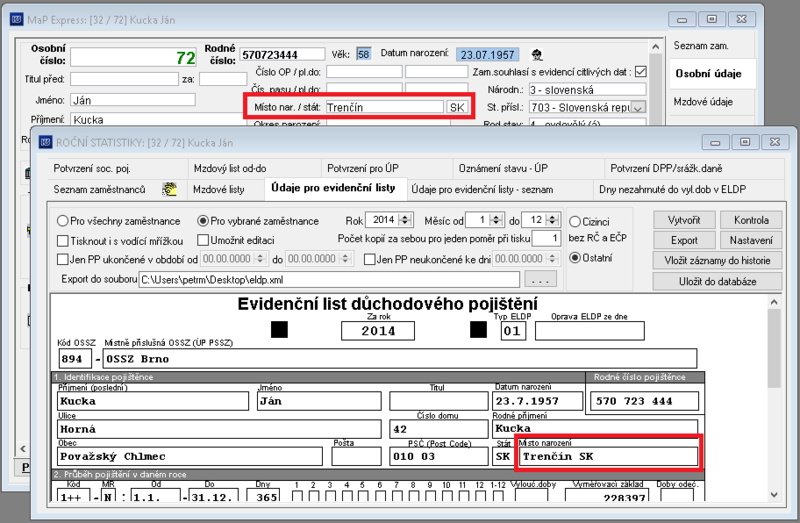Click OSSZ Brno field in form
This screenshot has width=800, height=523.
[x=400, y=359]
